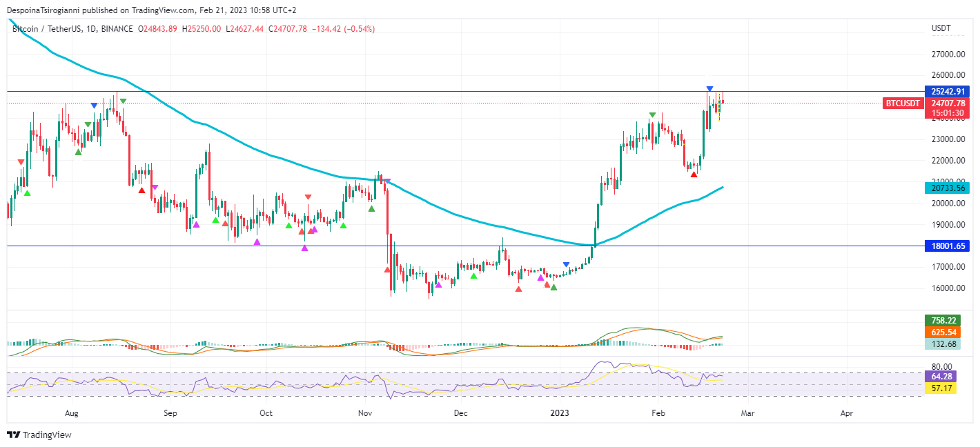Click the green down-triangle above late-January candles

[x=651, y=115]
